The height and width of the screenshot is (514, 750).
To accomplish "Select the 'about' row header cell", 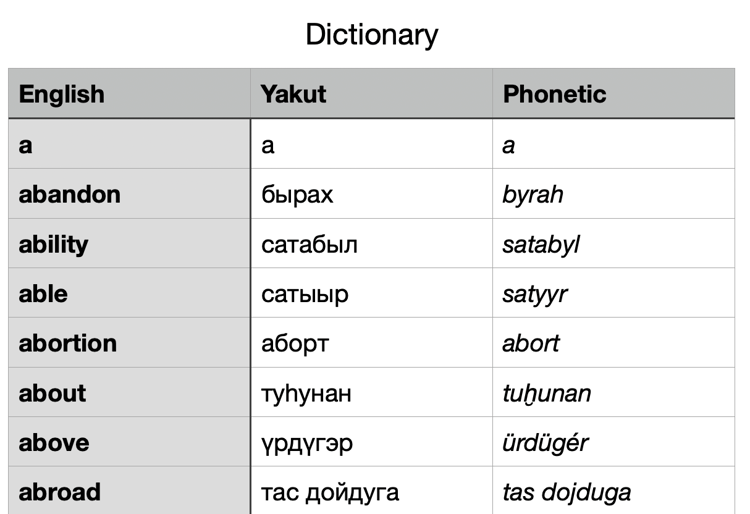I will (x=52, y=393).
